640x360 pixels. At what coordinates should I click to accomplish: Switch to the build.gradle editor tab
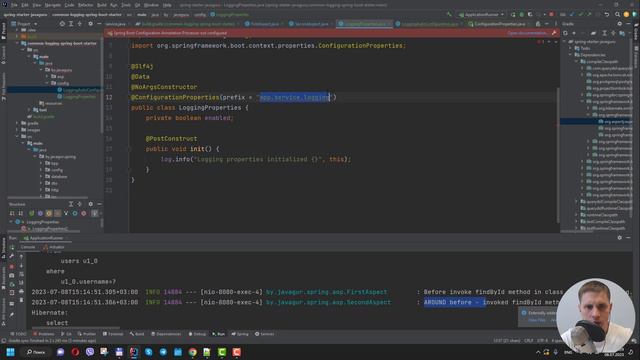189,24
